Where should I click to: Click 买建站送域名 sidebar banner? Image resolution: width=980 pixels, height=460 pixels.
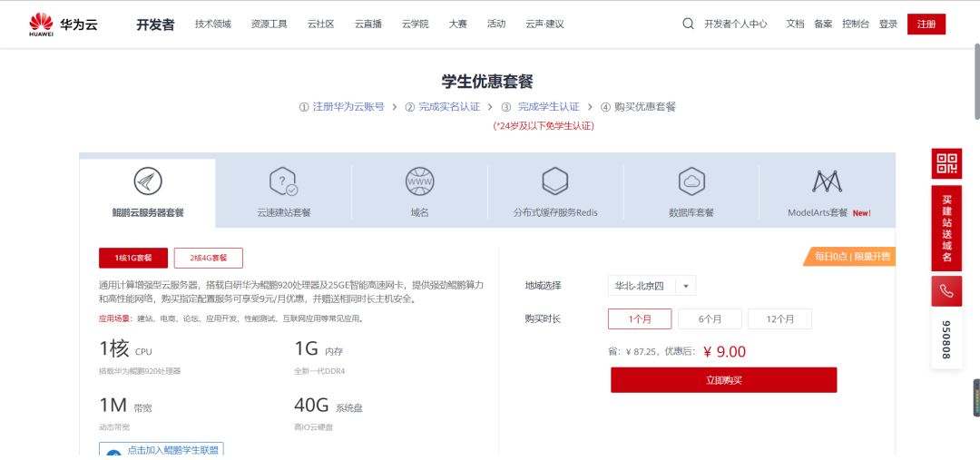[x=946, y=228]
